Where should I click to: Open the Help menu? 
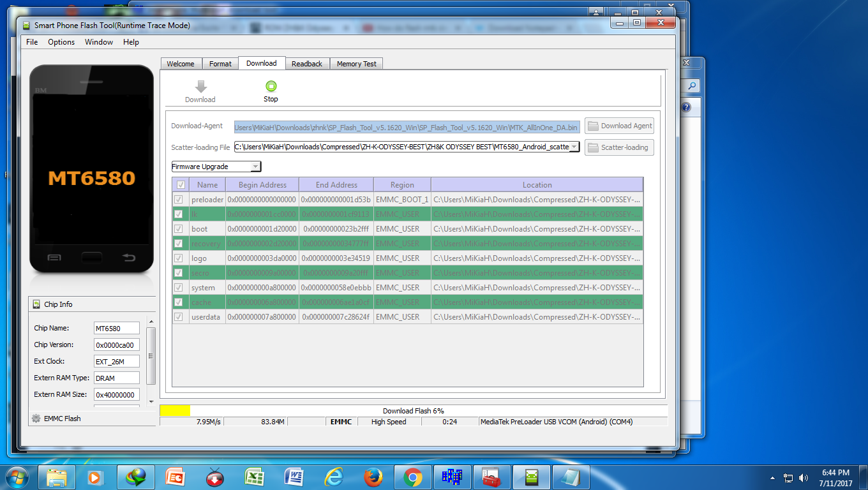131,42
